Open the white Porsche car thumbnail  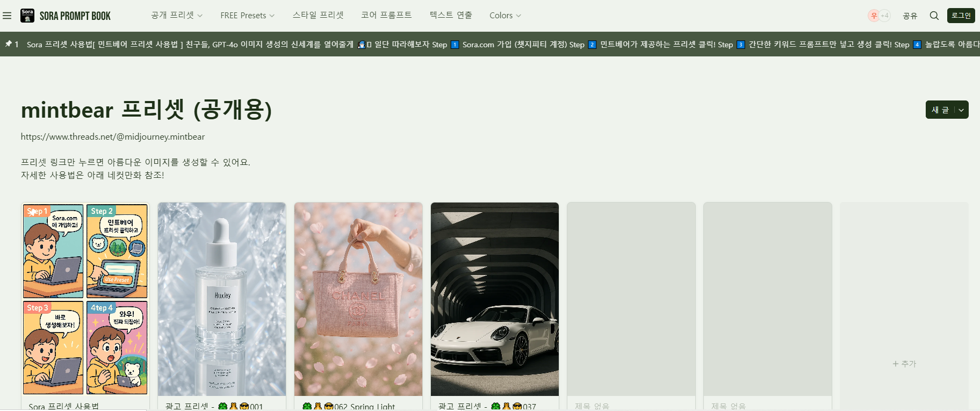pyautogui.click(x=495, y=299)
